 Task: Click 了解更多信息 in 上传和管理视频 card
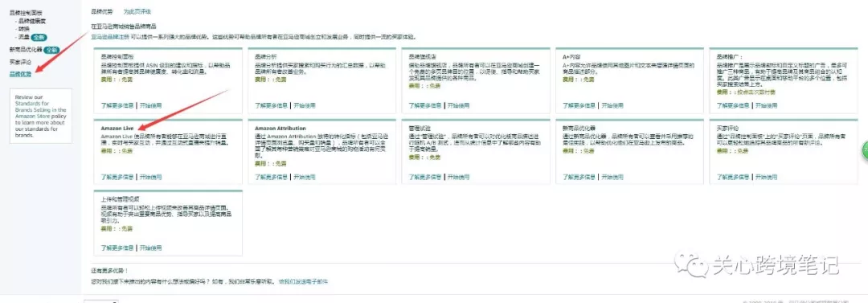117,248
